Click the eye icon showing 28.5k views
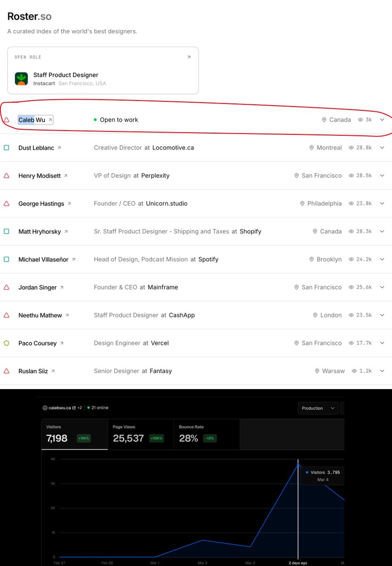The image size is (392, 566). (x=351, y=175)
